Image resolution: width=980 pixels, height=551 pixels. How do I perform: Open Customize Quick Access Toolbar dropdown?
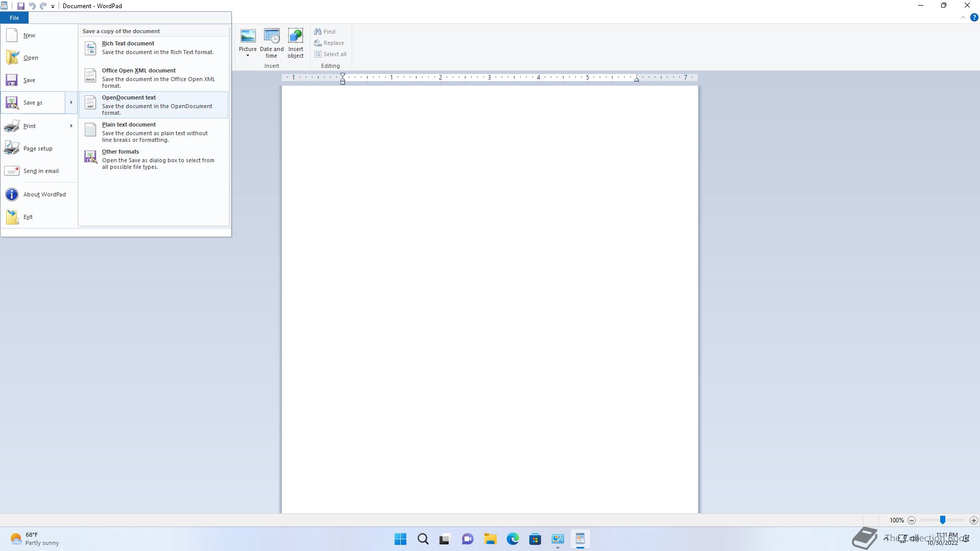coord(53,7)
